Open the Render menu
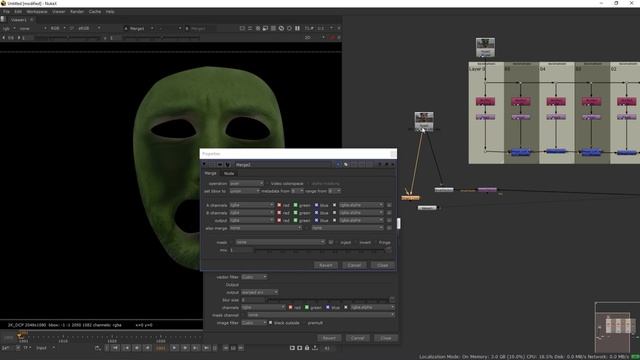640x360 pixels. 77,12
